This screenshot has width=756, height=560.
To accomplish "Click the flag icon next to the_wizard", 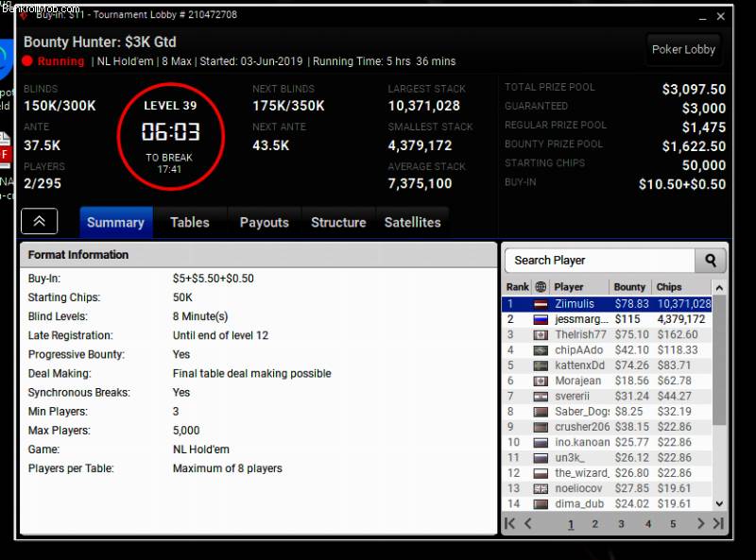I will click(541, 473).
